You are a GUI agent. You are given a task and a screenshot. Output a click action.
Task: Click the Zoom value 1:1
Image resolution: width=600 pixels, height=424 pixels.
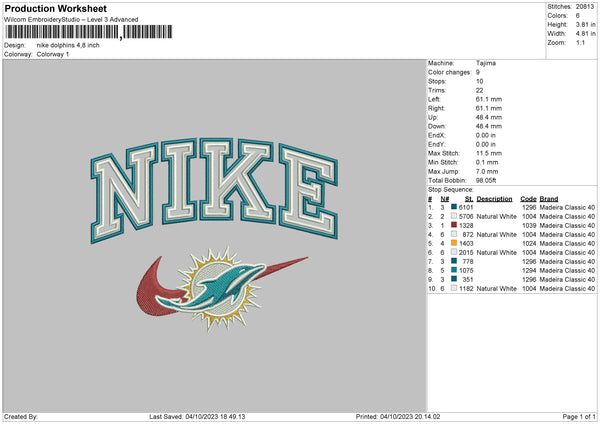coord(580,42)
